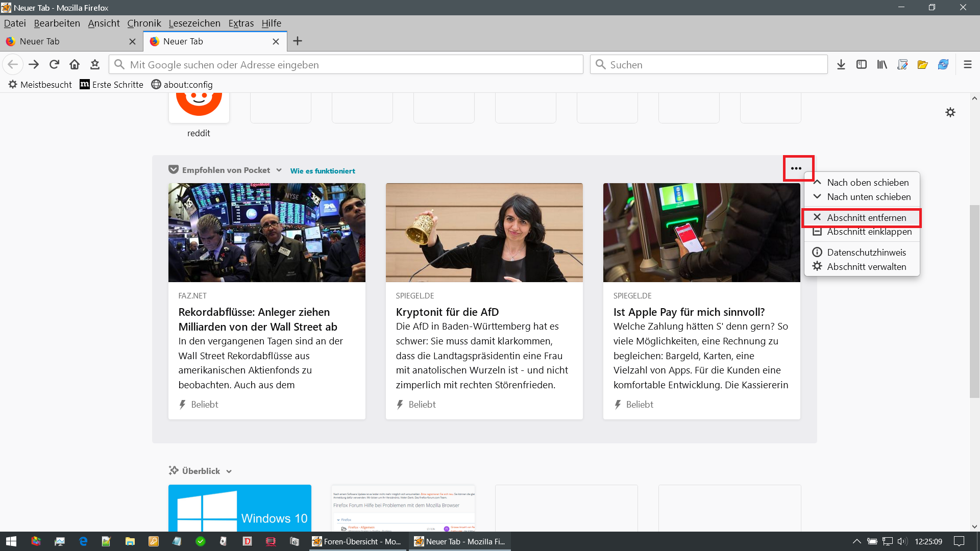980x551 pixels.
Task: Collapse the Überblick section chevron
Action: click(229, 471)
